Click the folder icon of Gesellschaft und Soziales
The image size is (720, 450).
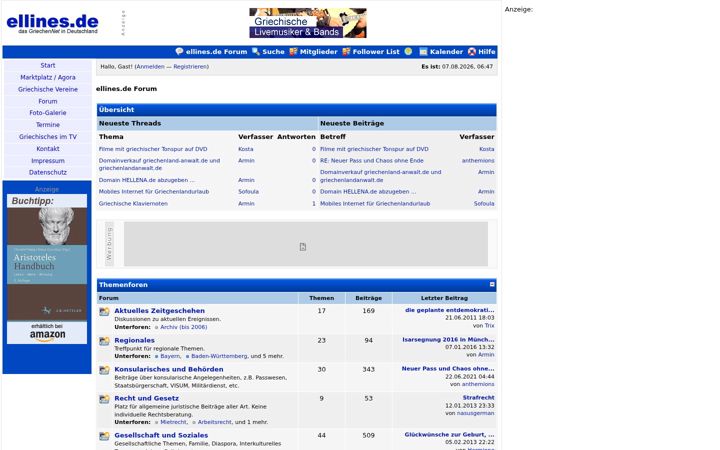pyautogui.click(x=104, y=436)
